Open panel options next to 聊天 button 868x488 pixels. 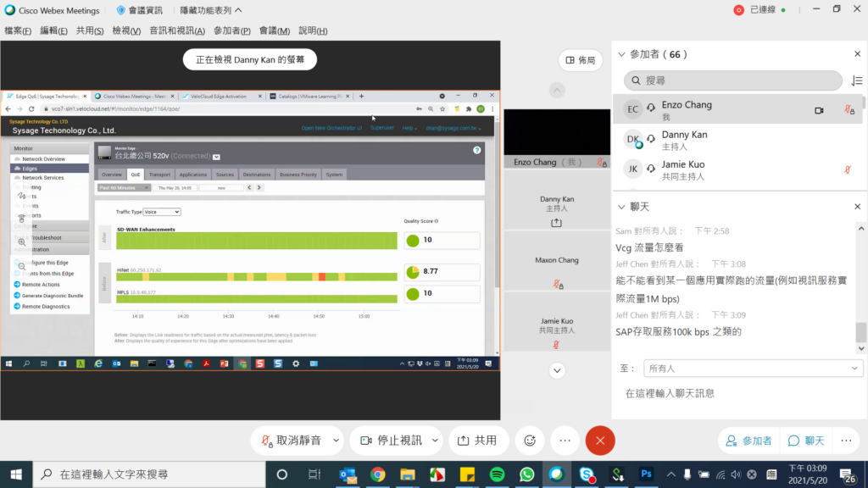click(x=847, y=441)
